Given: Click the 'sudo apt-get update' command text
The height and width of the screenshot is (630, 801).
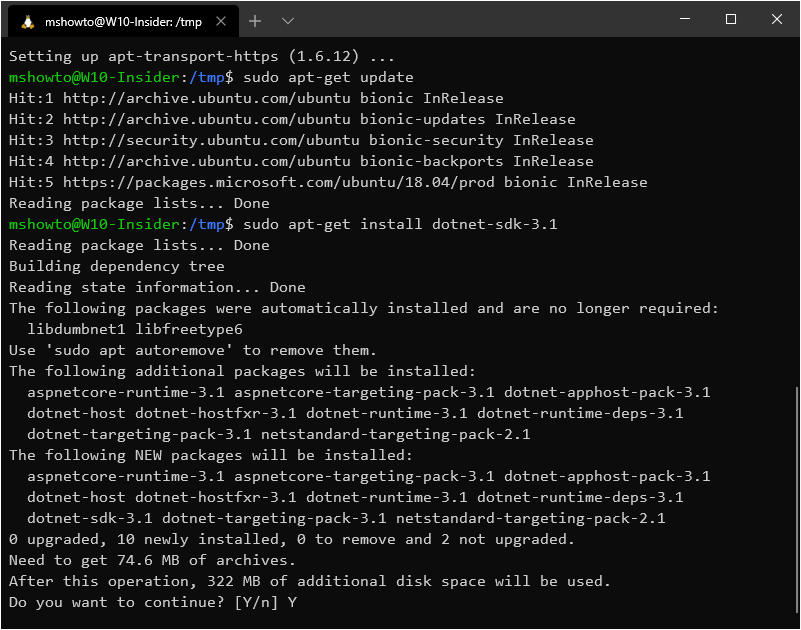Looking at the screenshot, I should [328, 78].
